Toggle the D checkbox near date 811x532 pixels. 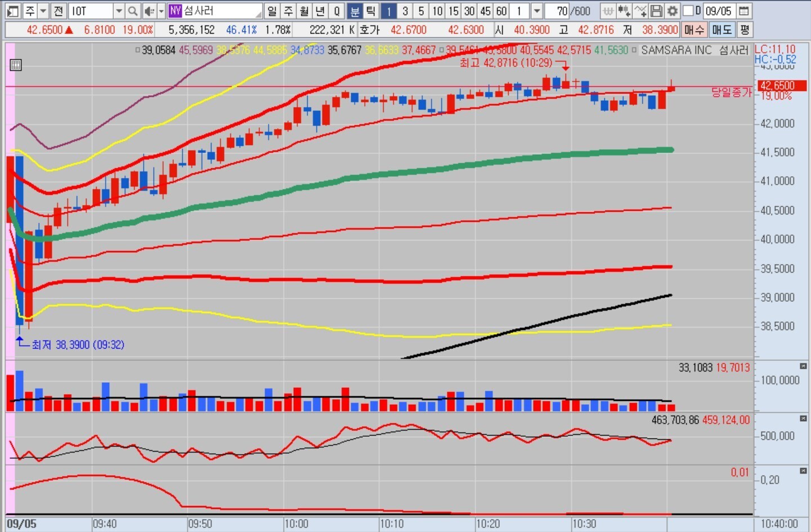click(688, 11)
